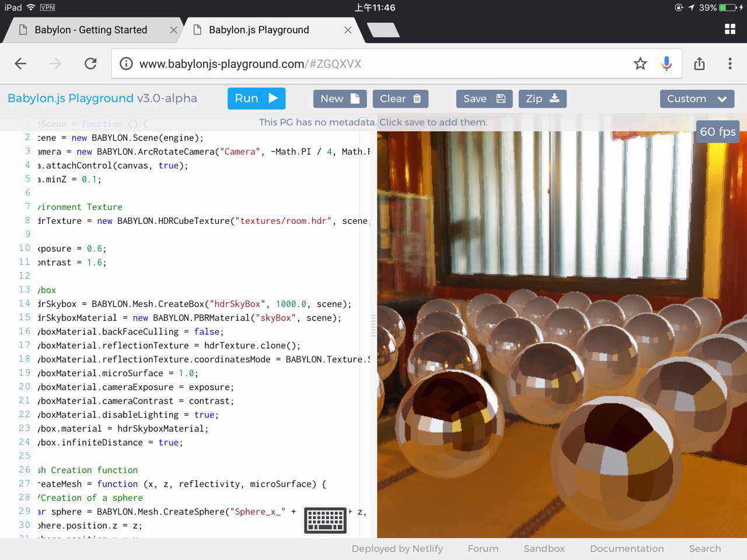Open the tab grid overview icon
Screen dimensions: 747x560
729,29
